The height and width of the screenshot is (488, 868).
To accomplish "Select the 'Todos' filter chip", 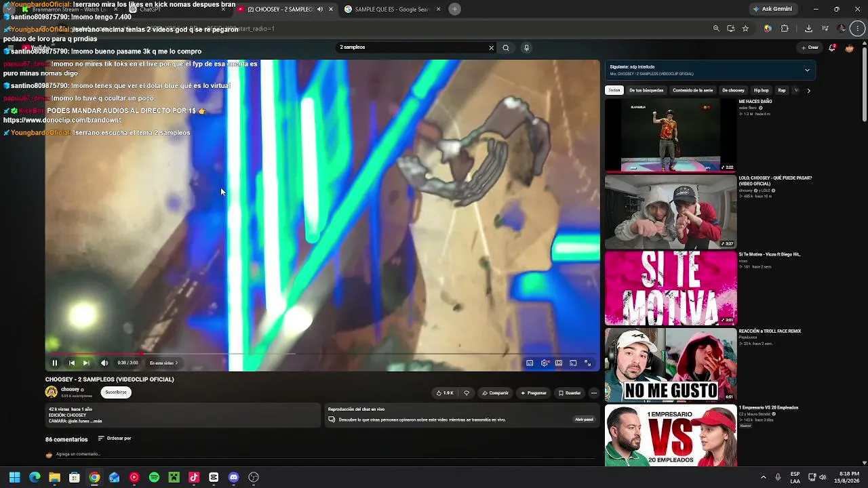I will [x=614, y=90].
